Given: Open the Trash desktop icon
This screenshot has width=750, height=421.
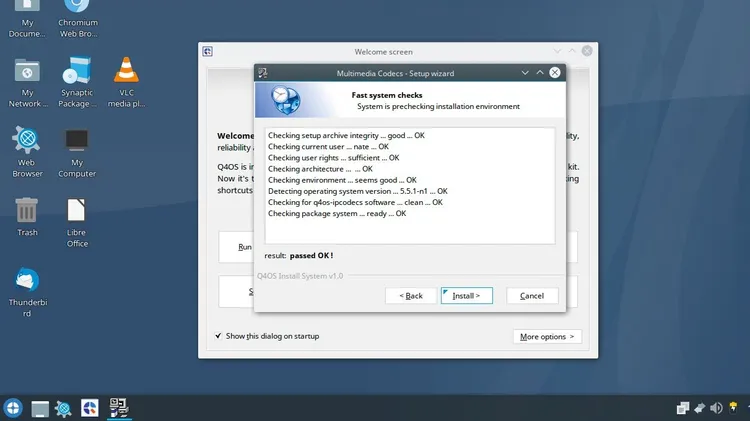Looking at the screenshot, I should [27, 217].
